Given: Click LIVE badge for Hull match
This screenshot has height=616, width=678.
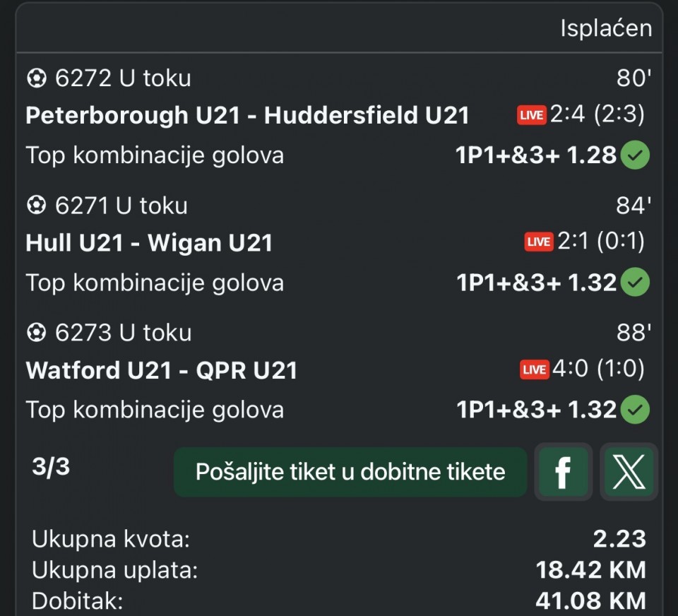Looking at the screenshot, I should point(539,242).
